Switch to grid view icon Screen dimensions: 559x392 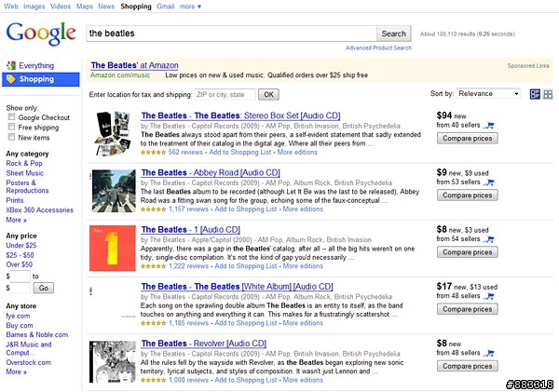click(548, 94)
